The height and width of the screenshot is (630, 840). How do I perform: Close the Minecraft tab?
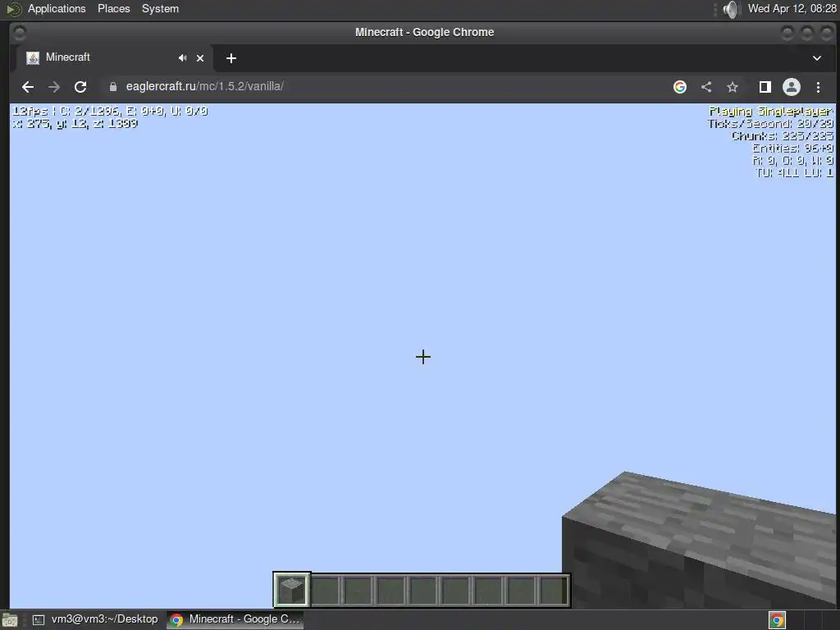[200, 58]
